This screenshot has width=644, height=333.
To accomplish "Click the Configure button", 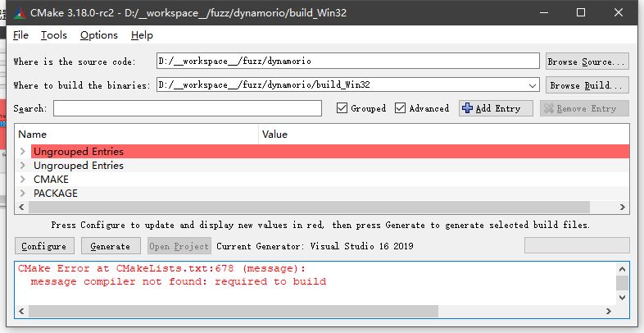I will coord(44,246).
